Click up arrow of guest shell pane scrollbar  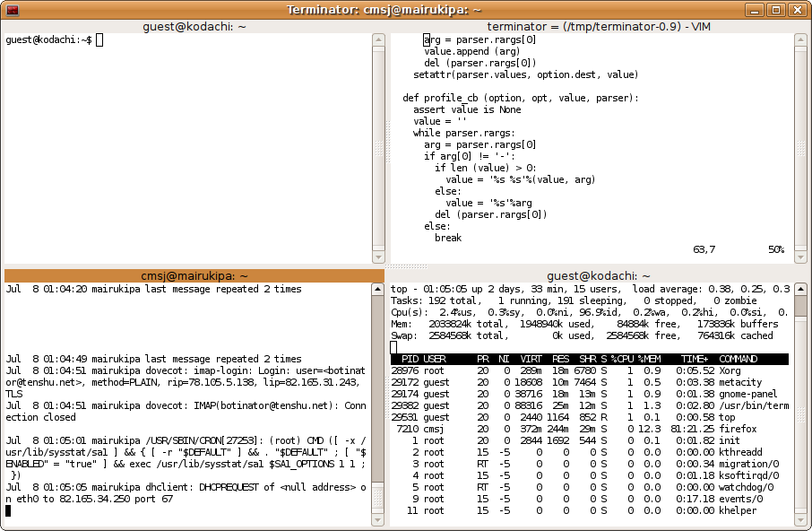click(x=377, y=41)
